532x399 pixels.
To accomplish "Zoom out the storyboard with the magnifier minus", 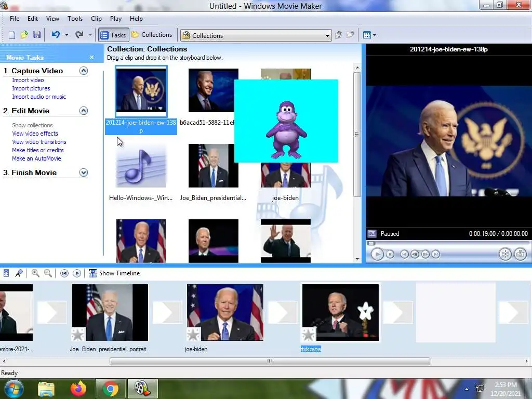I will (x=48, y=273).
